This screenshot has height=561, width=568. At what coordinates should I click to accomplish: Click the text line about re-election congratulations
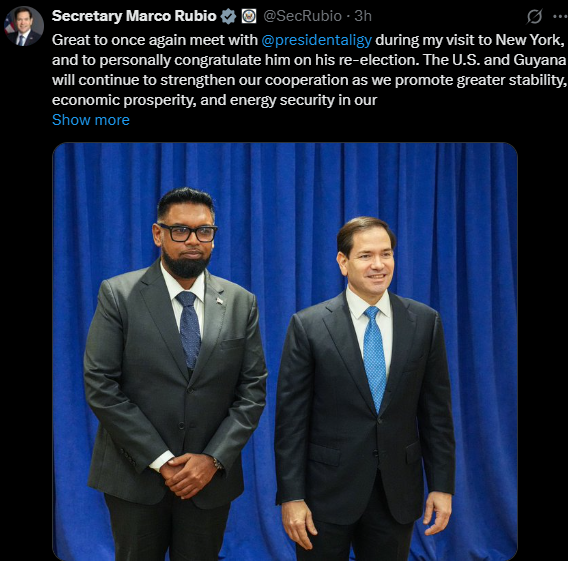309,60
